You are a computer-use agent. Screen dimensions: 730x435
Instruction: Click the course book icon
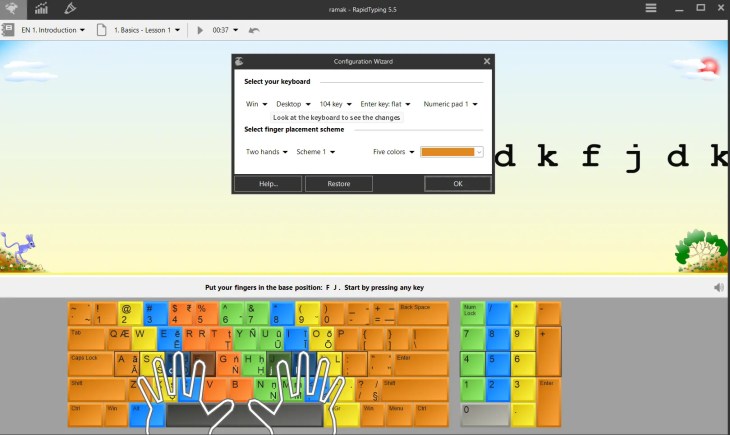pos(8,30)
